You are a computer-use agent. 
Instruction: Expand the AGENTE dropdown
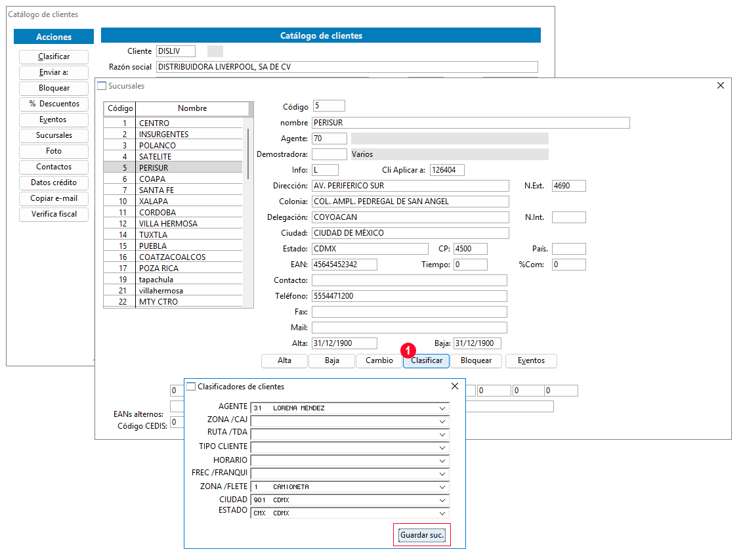(442, 408)
